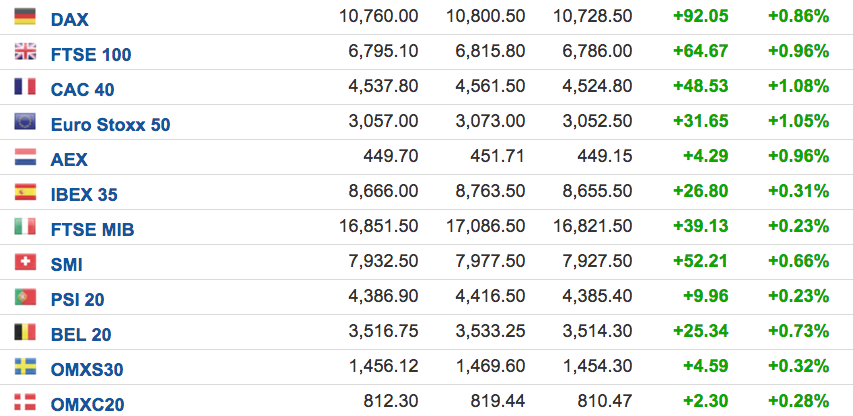
Task: Open the DAX index link
Action: (x=70, y=20)
